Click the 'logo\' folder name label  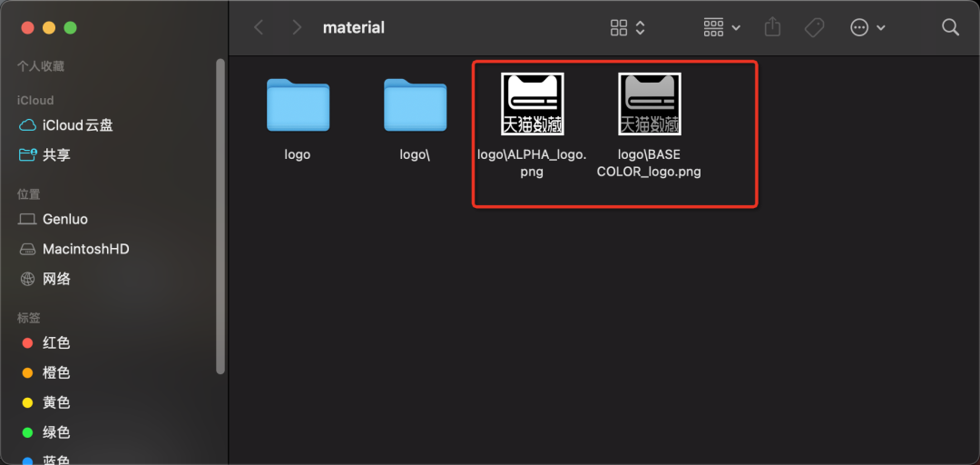click(415, 154)
